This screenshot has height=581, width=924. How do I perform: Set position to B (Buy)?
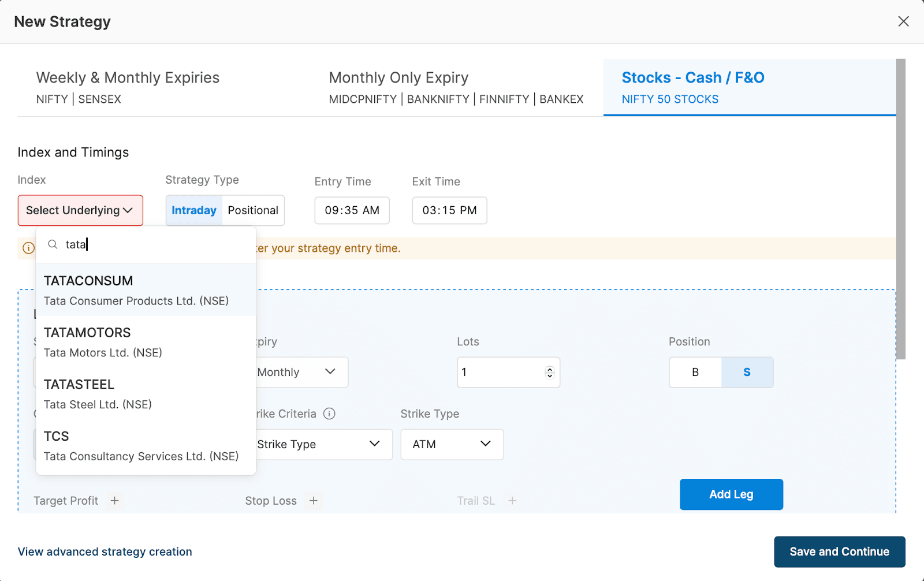(695, 373)
